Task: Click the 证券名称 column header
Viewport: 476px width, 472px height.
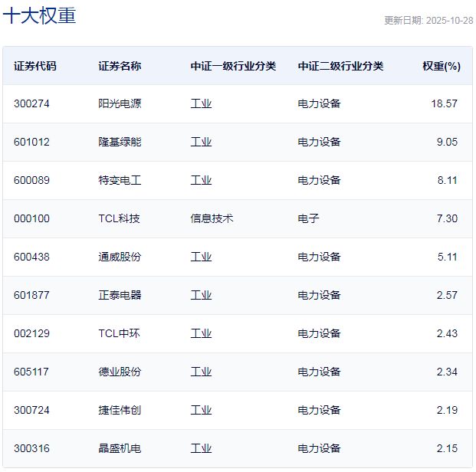Action: click(120, 66)
